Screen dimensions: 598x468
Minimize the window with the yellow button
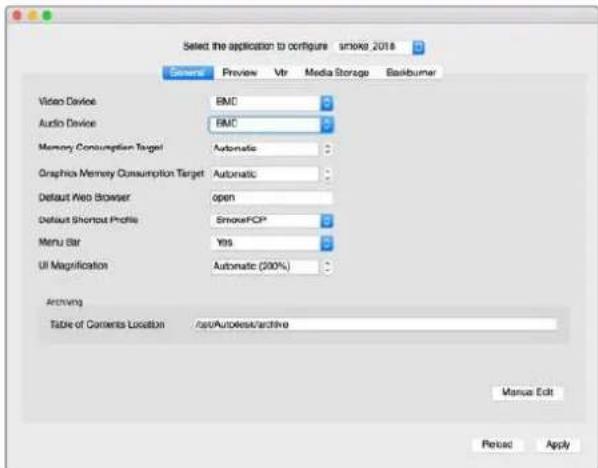click(x=32, y=16)
